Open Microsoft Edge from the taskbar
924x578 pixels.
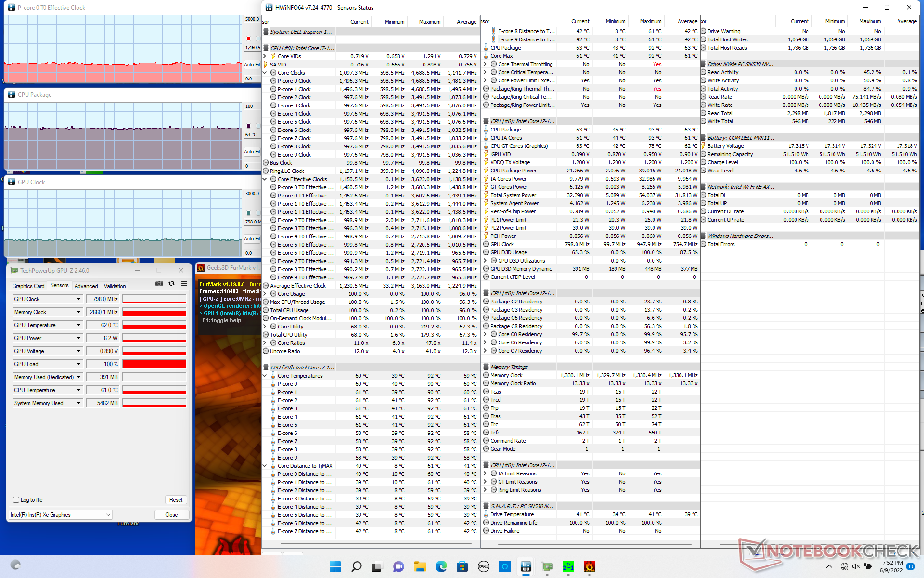pyautogui.click(x=441, y=566)
